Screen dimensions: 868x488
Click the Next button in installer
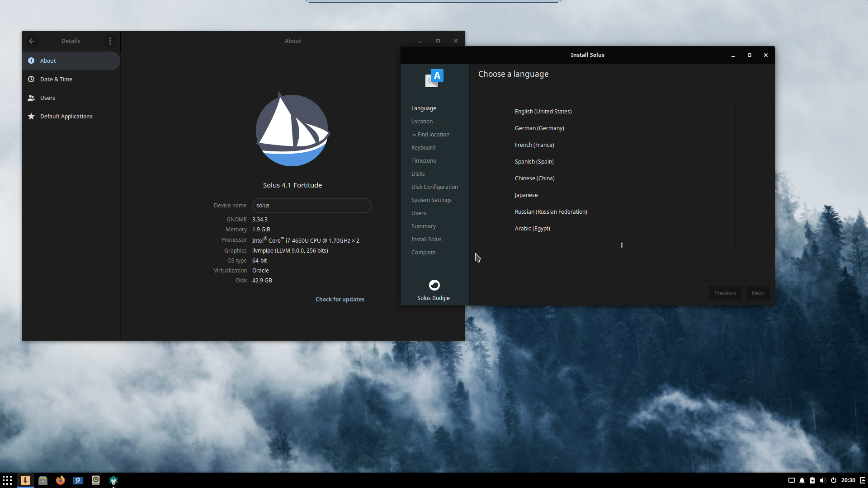758,293
